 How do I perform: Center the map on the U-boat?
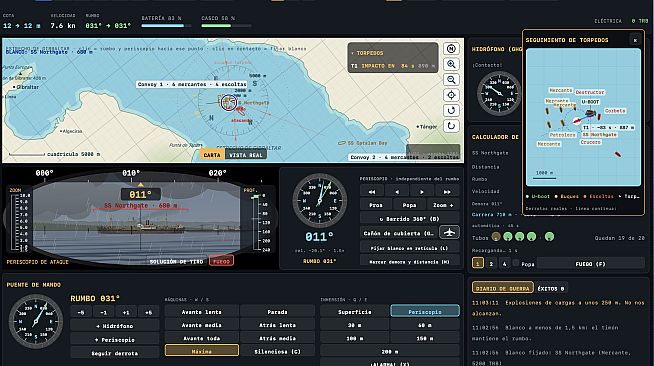pyautogui.click(x=451, y=95)
